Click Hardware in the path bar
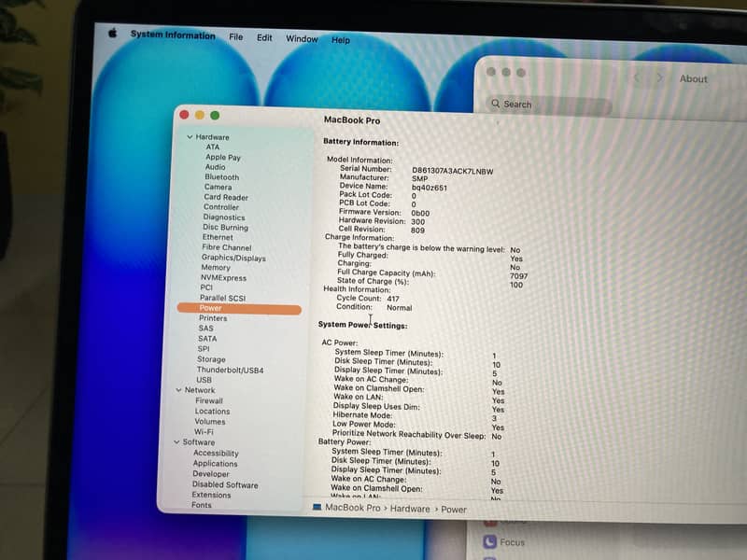Image resolution: width=747 pixels, height=560 pixels. 410,509
